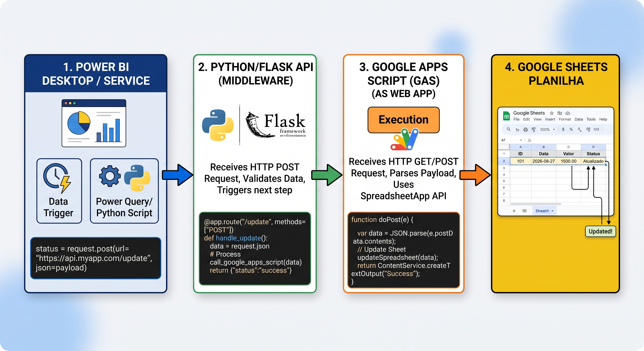Star the Google Sheets document
Screen dimensions: 644x351
click(552, 113)
